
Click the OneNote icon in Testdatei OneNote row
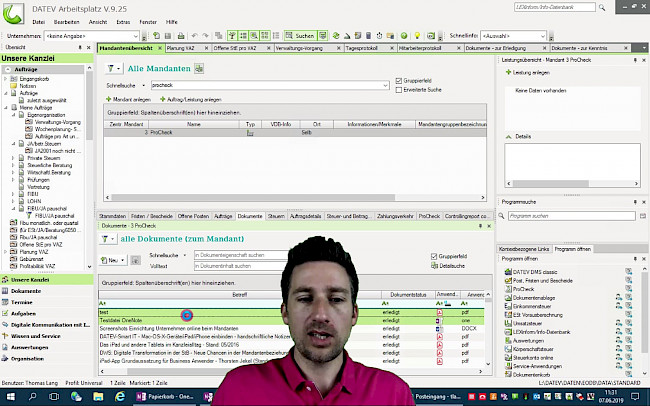pos(439,321)
